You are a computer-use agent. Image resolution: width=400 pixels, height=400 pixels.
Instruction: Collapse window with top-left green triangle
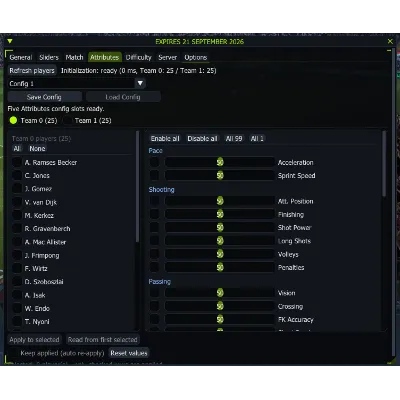[10, 41]
